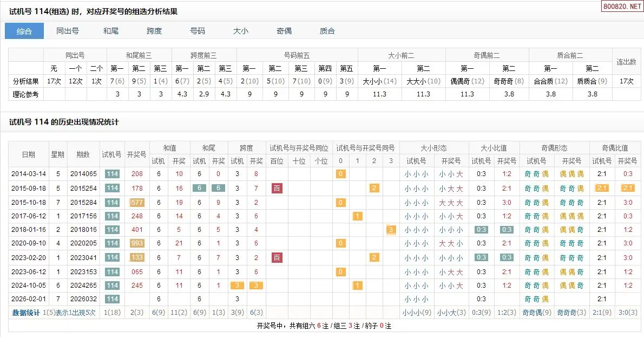Click the highlighted 133 winning number

137,257
